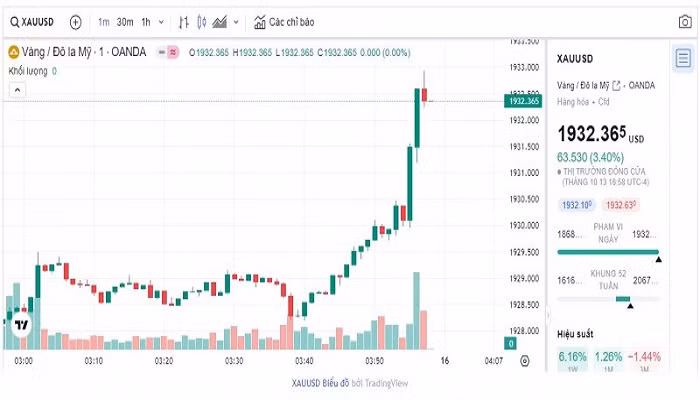Click the 52-week range slider bar
This screenshot has width=700, height=400.
click(x=607, y=299)
